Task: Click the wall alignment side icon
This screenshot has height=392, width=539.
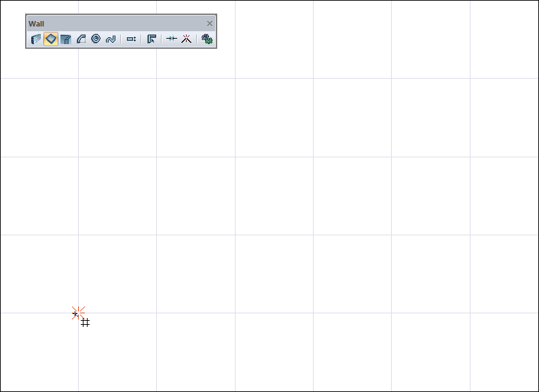Action: [x=131, y=39]
